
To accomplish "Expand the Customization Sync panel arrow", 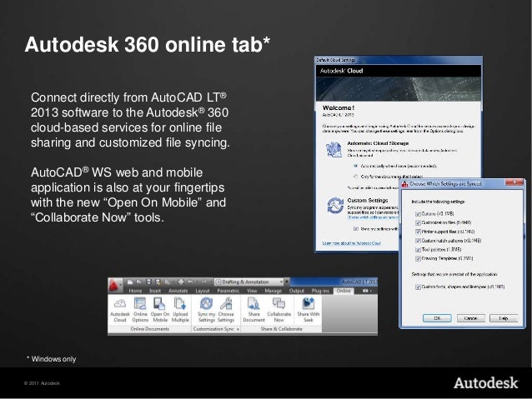I will [x=238, y=329].
